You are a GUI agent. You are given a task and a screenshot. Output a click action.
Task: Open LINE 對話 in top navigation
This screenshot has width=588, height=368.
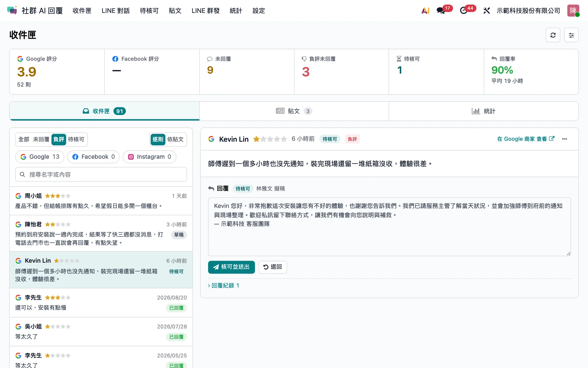coord(115,11)
